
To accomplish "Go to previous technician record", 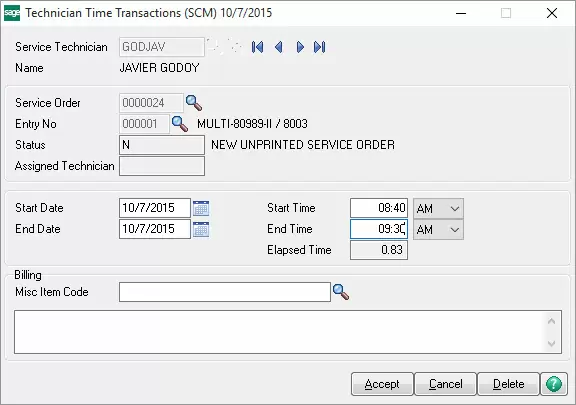I will pos(278,47).
